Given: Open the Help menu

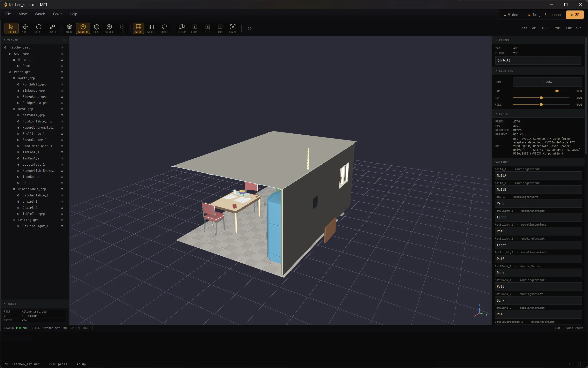Looking at the screenshot, I should 73,14.
